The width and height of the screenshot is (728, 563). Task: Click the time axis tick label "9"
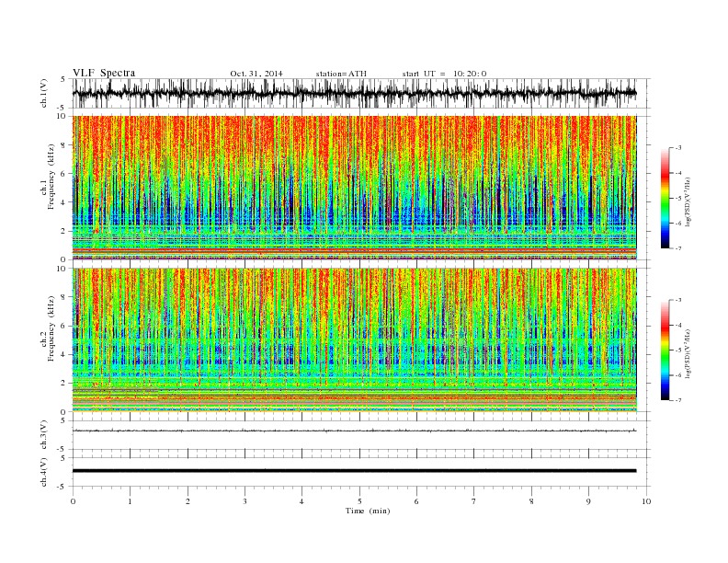588,501
